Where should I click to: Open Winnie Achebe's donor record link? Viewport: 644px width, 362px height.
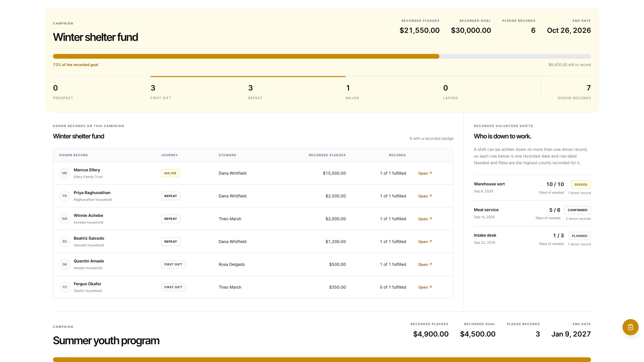tap(425, 219)
